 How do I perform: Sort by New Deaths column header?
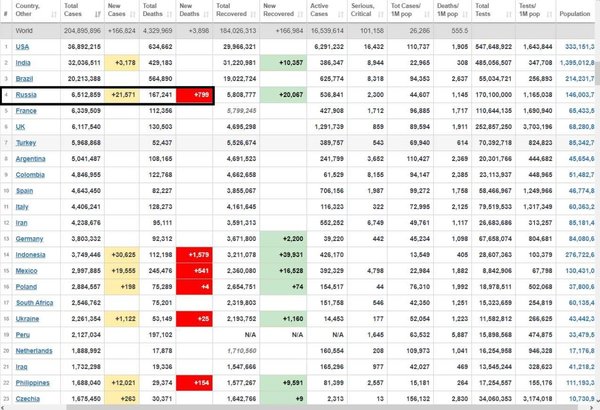click(x=194, y=10)
